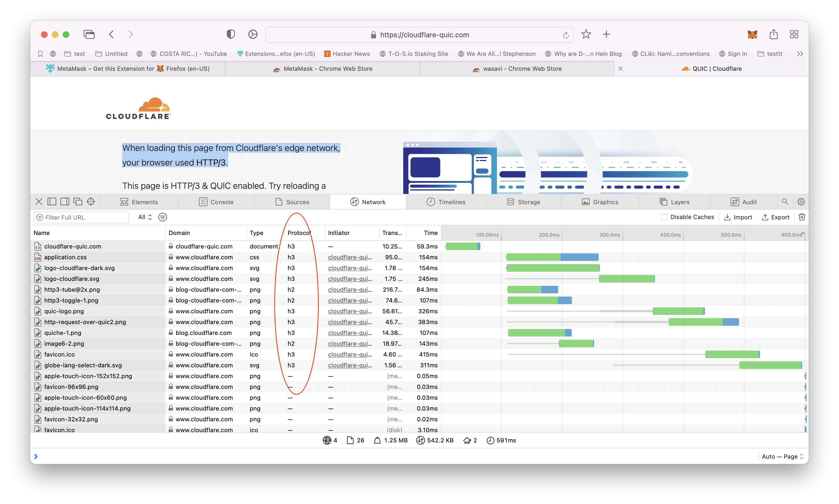Image resolution: width=839 pixels, height=504 pixels.
Task: Focus the Filter Full URL field
Action: [81, 217]
